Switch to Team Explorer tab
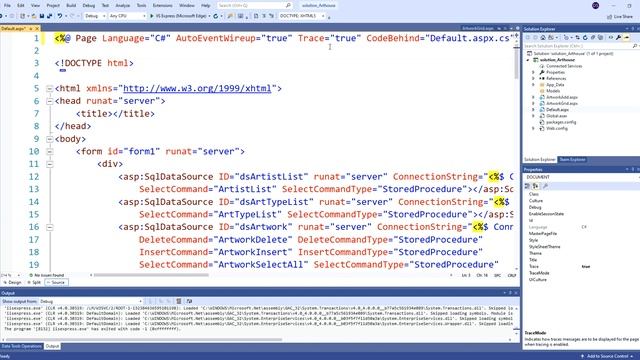This screenshot has height=360, width=640. click(x=572, y=160)
